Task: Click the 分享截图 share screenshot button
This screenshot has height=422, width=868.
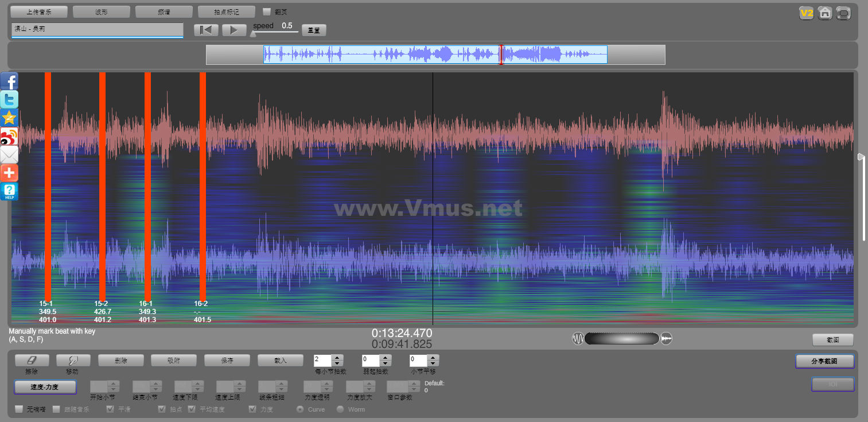Action: [x=825, y=361]
